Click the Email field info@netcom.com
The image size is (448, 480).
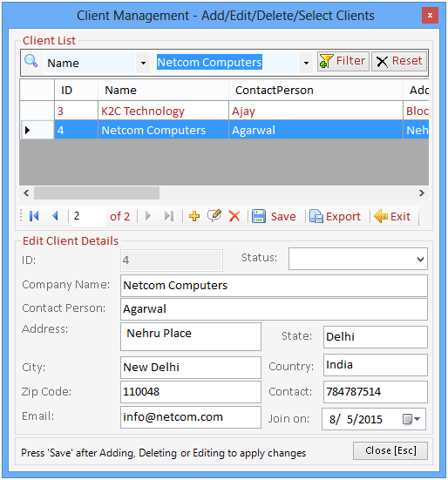click(x=191, y=417)
